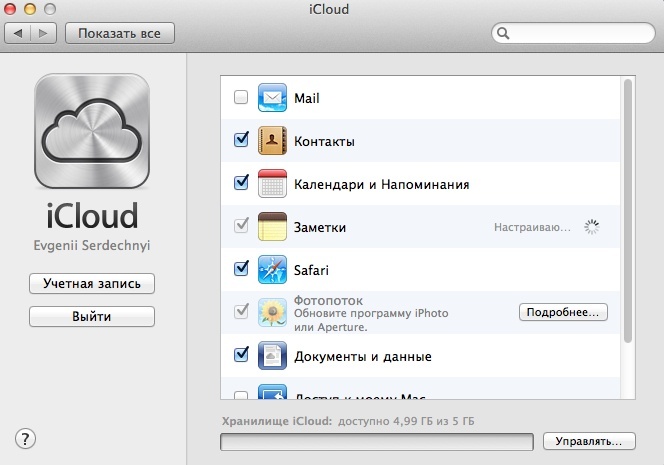This screenshot has height=465, width=664.
Task: Open Учетная запись account details
Action: coord(92,283)
